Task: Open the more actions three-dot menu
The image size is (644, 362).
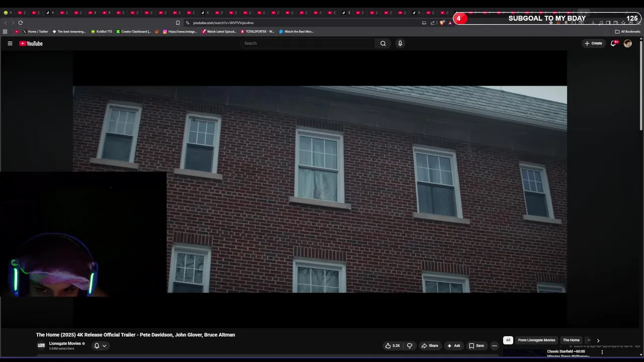Action: click(495, 345)
